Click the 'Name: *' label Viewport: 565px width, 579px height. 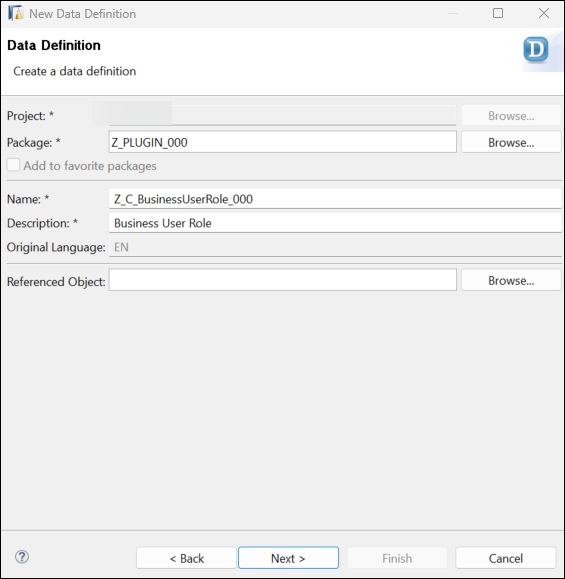(28, 199)
